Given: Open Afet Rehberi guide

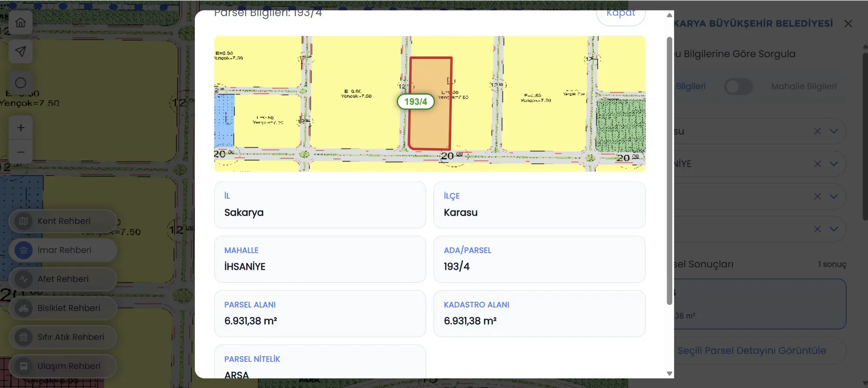Looking at the screenshot, I should pos(63,279).
